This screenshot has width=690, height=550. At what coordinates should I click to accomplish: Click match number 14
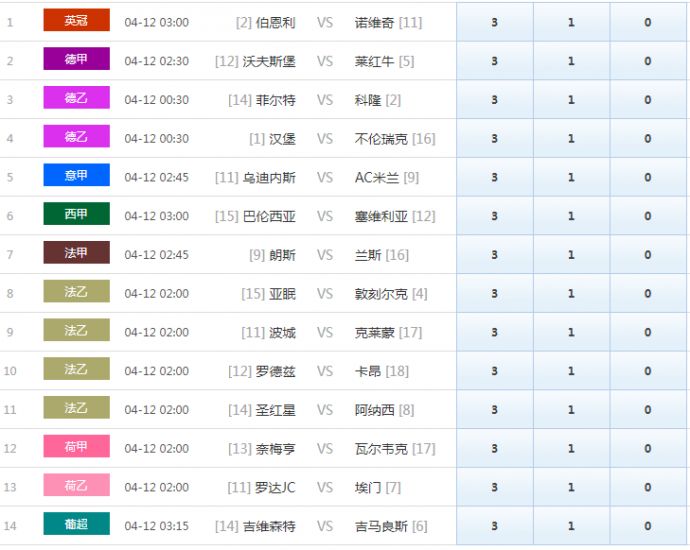10,526
